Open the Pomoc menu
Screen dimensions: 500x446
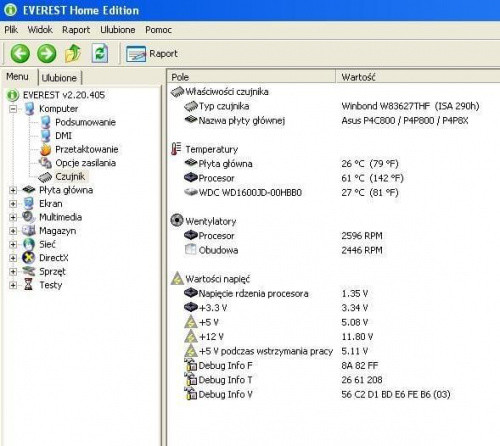click(158, 30)
